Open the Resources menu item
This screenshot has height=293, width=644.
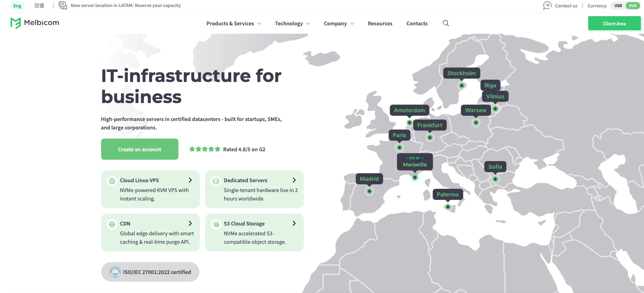(380, 24)
